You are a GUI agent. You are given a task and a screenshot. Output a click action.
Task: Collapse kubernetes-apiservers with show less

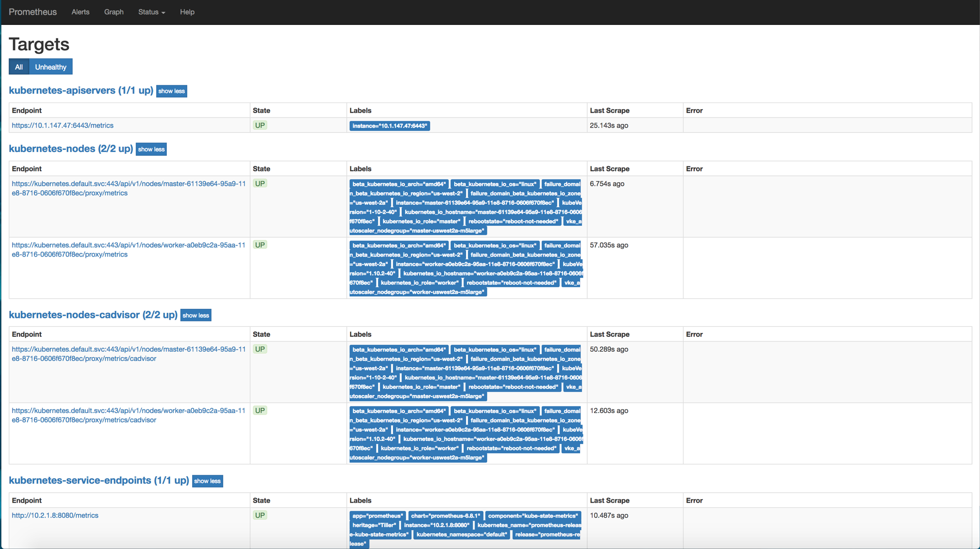(x=171, y=90)
